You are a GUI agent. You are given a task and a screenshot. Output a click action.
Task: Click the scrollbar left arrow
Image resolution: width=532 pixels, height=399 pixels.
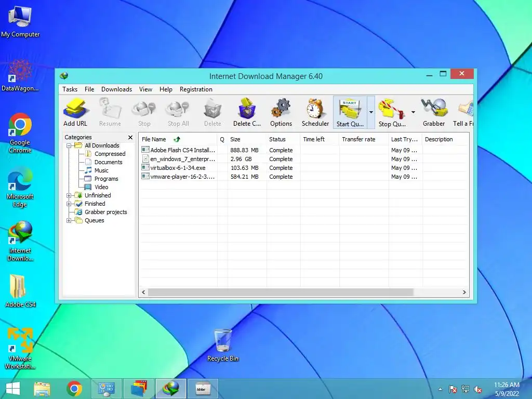[143, 292]
